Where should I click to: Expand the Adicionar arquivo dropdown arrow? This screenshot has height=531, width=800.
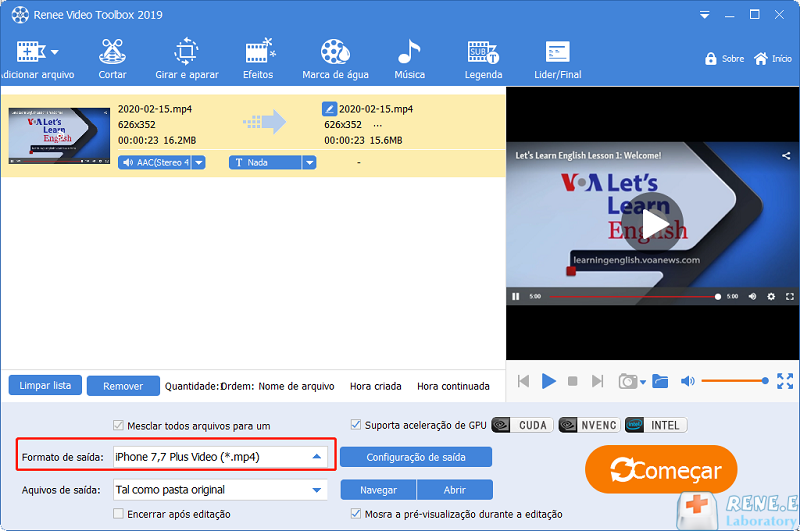pos(55,52)
